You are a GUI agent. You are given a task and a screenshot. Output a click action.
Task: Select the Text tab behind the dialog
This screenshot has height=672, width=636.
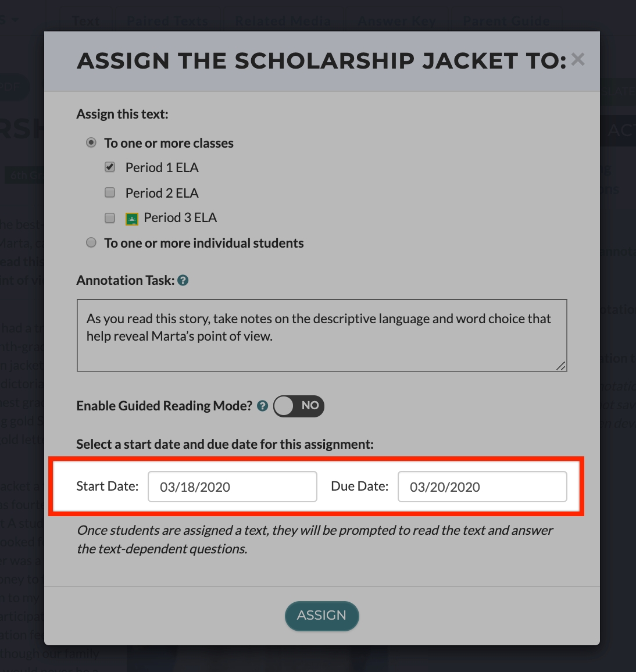pos(85,20)
